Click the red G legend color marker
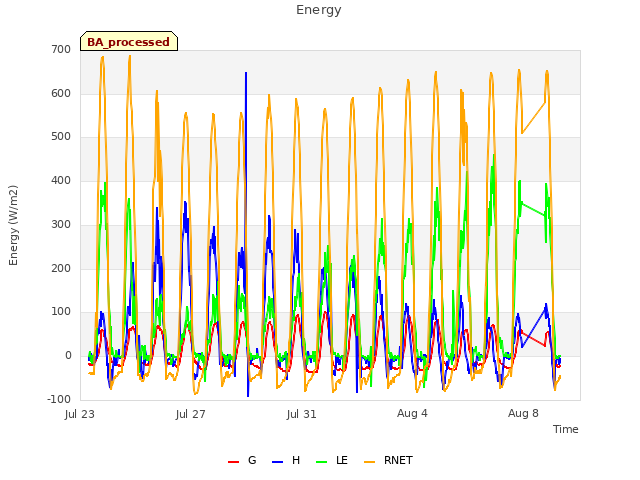Screen dimensions: 640x480 (x=233, y=462)
